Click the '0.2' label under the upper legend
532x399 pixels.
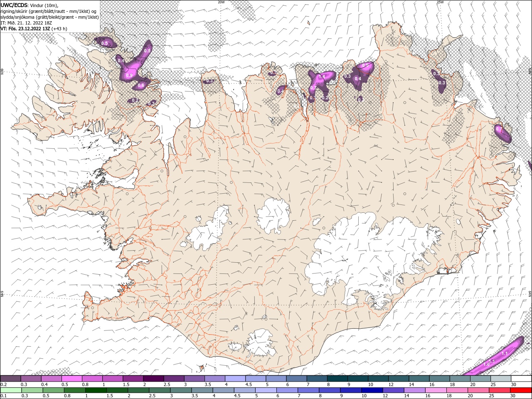click(3, 384)
